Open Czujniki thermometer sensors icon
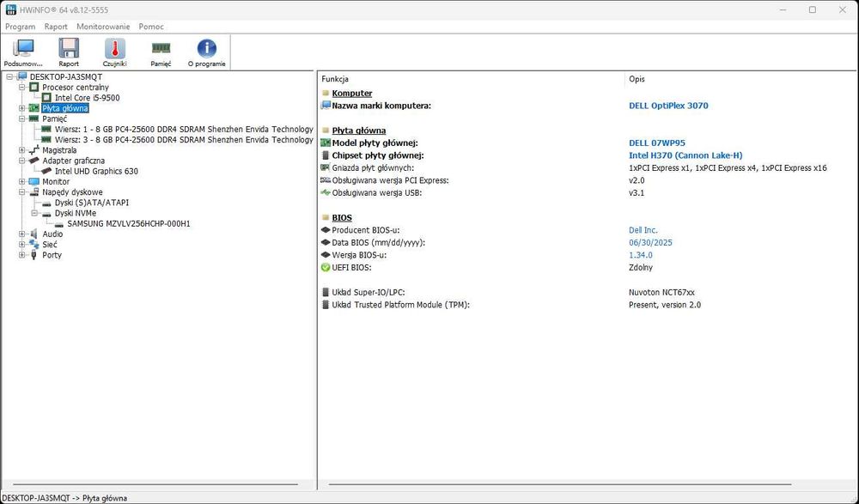859x504 pixels. point(114,49)
